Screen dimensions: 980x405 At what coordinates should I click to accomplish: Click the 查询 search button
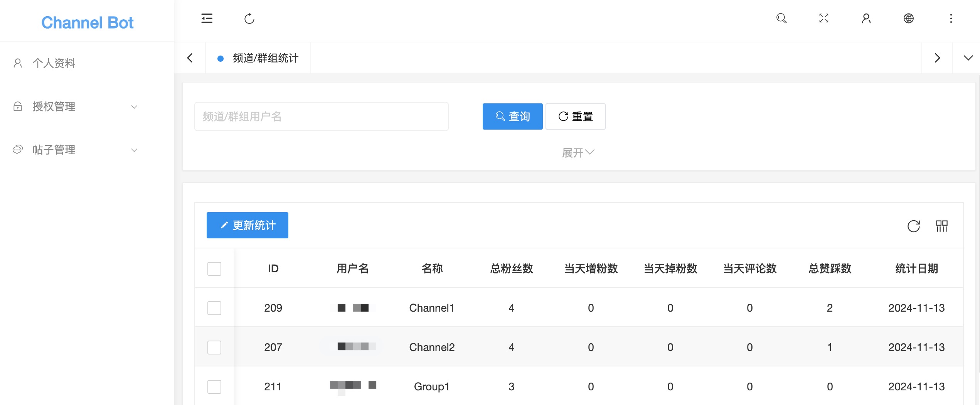click(x=512, y=116)
